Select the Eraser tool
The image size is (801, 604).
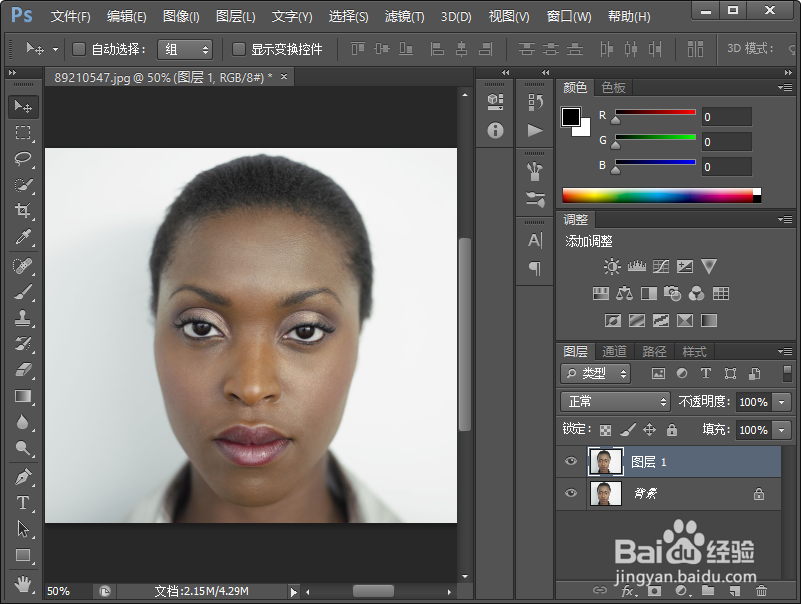[23, 369]
